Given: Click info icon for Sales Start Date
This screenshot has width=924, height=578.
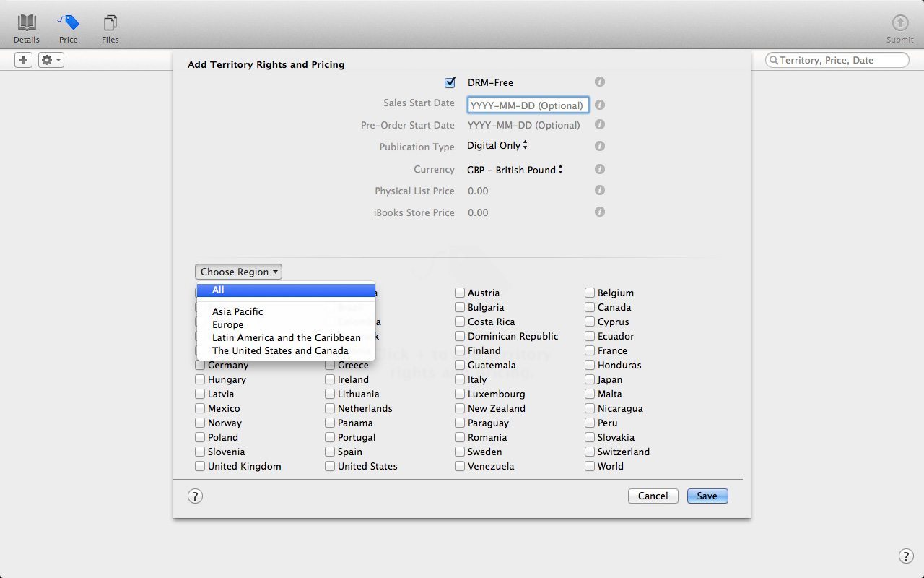Looking at the screenshot, I should pos(599,105).
